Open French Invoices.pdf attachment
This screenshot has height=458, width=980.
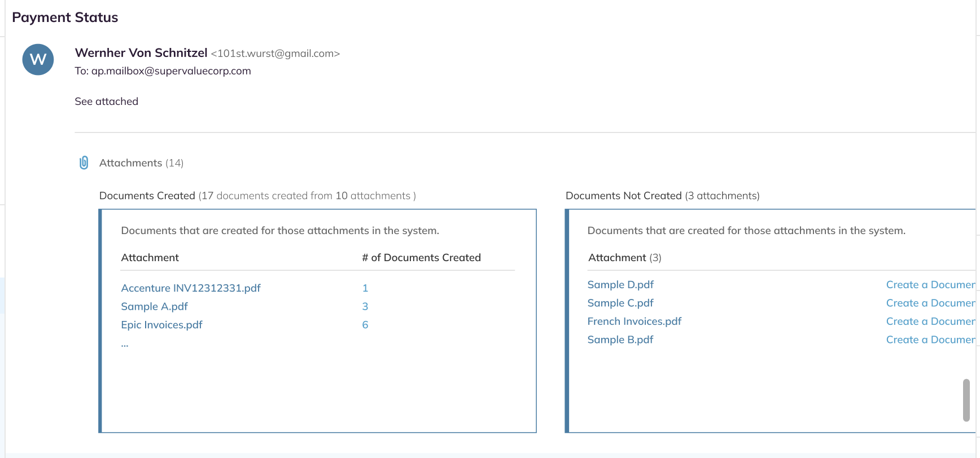[x=635, y=322]
